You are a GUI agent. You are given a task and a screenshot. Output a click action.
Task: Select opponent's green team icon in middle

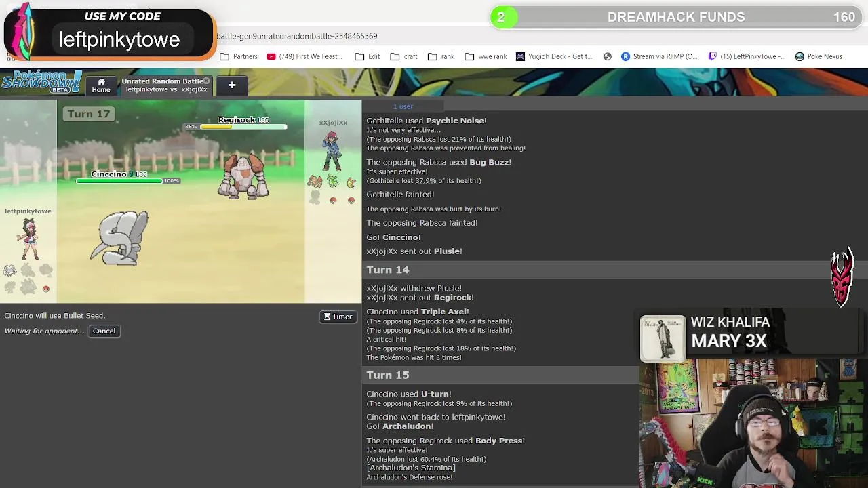333,181
